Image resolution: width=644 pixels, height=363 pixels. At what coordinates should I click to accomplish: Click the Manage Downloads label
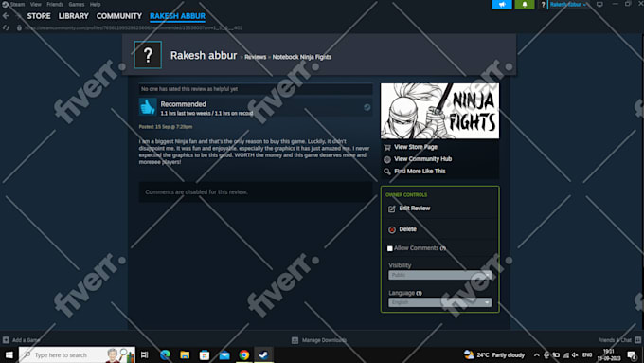coord(325,340)
